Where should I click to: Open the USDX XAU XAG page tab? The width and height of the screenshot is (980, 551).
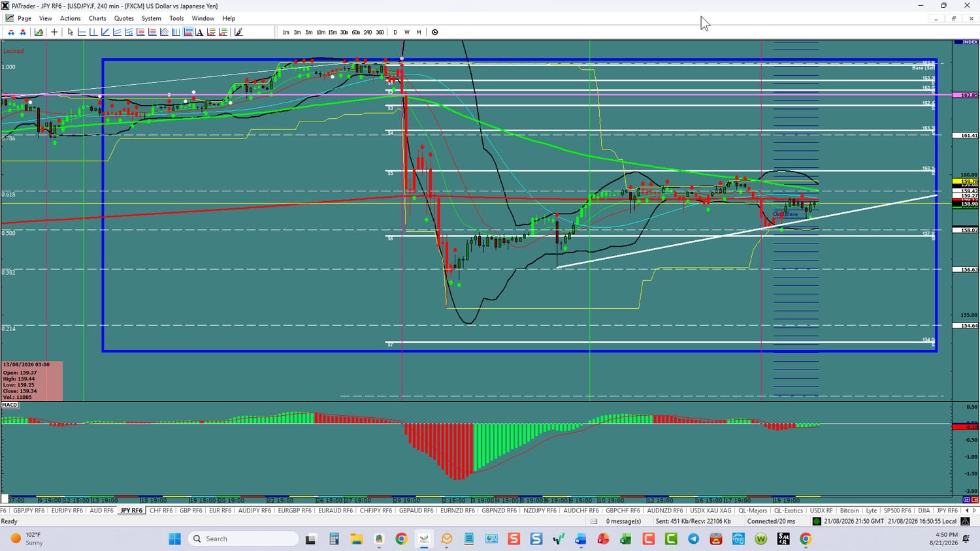711,511
